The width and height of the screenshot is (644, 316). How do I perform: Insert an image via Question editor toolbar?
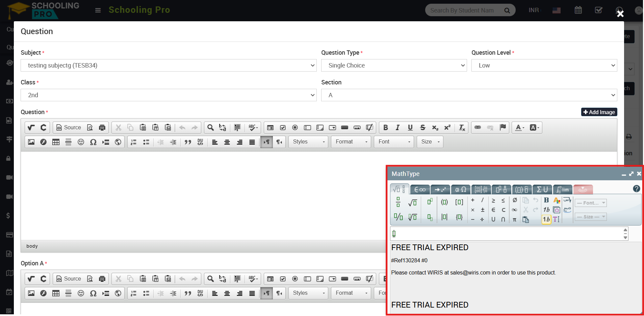31,142
